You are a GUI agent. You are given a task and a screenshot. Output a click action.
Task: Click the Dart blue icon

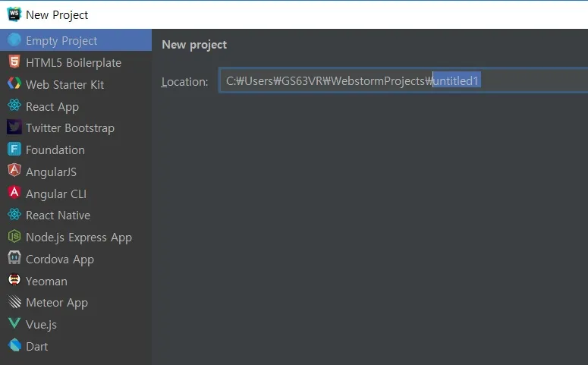14,345
